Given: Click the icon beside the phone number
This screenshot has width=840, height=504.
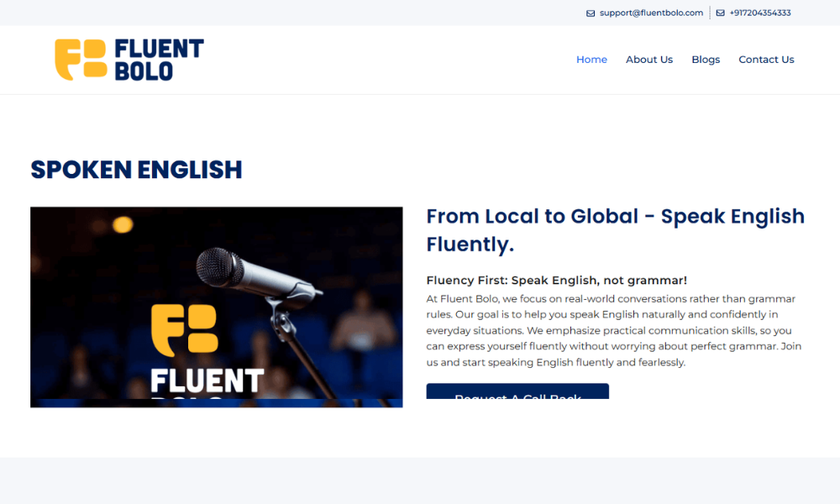Looking at the screenshot, I should click(x=720, y=13).
